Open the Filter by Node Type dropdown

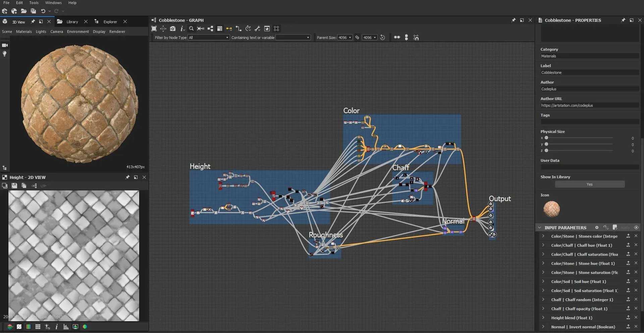209,38
